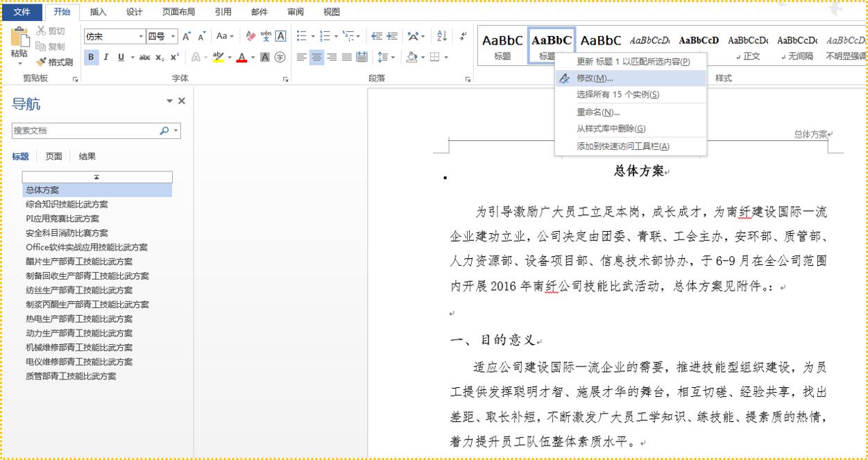Click the Format Painter brush icon
This screenshot has width=868, height=460.
tap(41, 62)
